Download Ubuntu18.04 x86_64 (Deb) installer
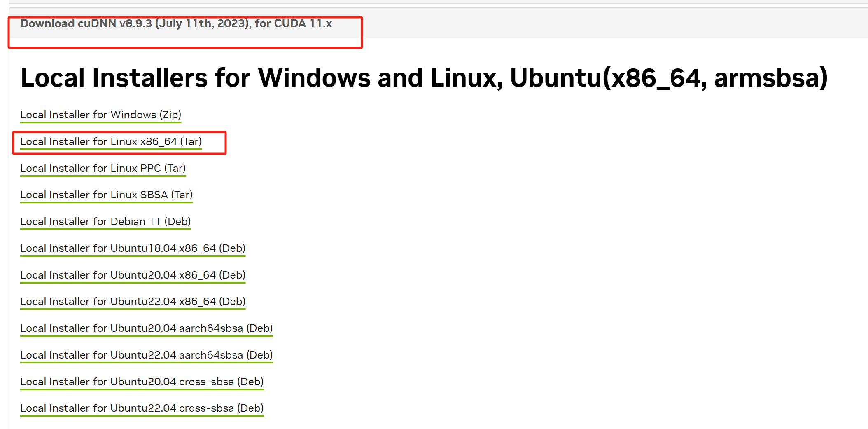Viewport: 868px width, 429px height. click(x=133, y=248)
